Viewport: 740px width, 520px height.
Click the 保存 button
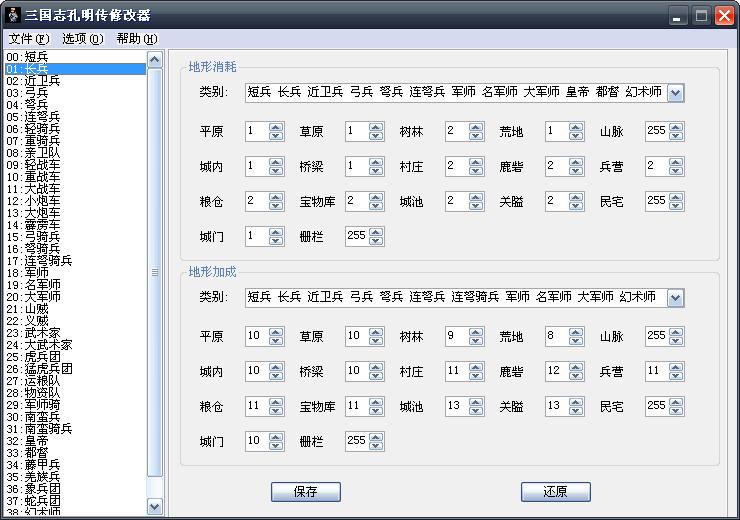[305, 492]
